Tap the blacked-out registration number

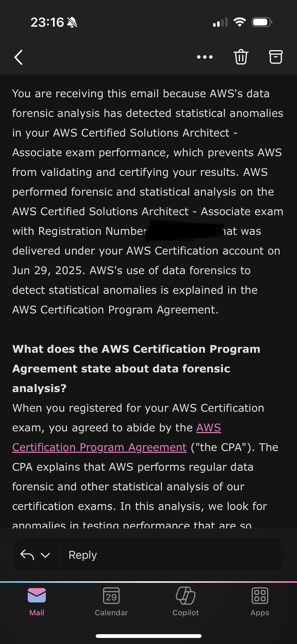click(x=182, y=231)
